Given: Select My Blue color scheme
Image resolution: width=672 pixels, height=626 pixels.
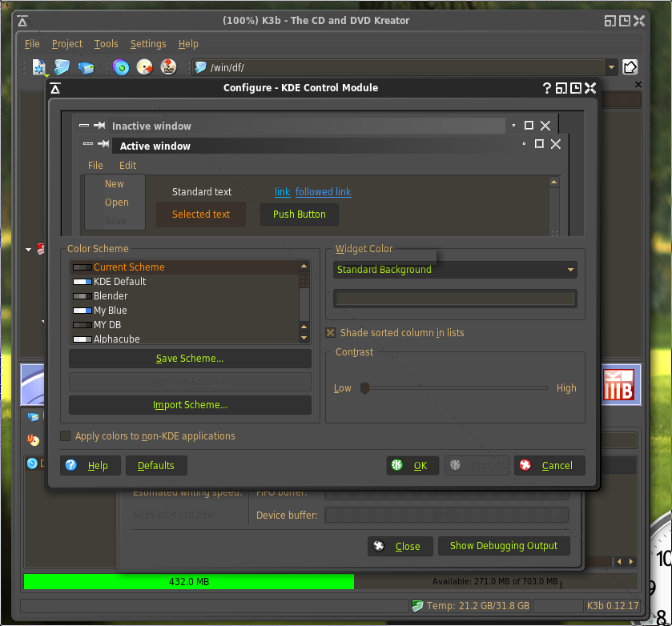Looking at the screenshot, I should point(185,311).
